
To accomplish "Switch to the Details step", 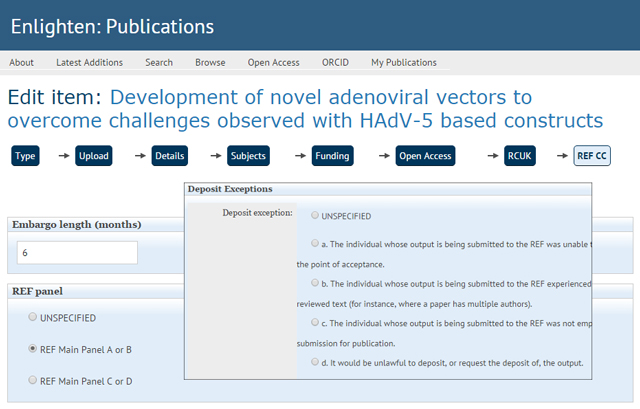I will click(x=170, y=156).
